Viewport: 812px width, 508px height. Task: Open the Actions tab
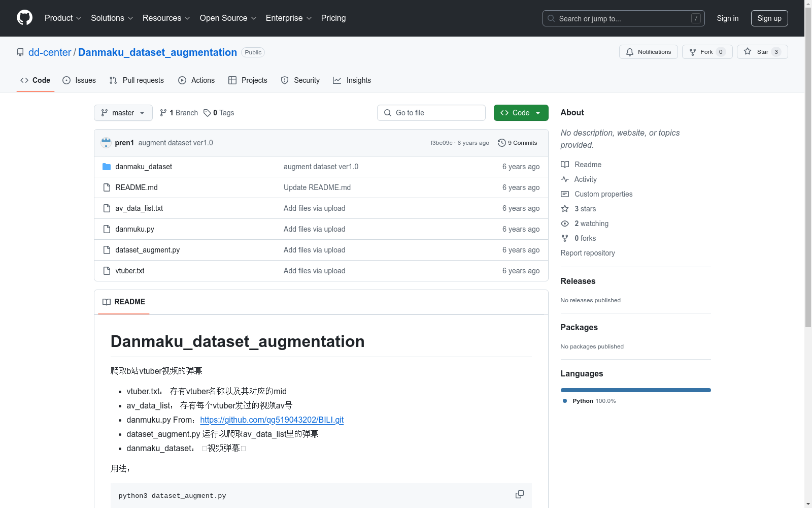click(196, 80)
